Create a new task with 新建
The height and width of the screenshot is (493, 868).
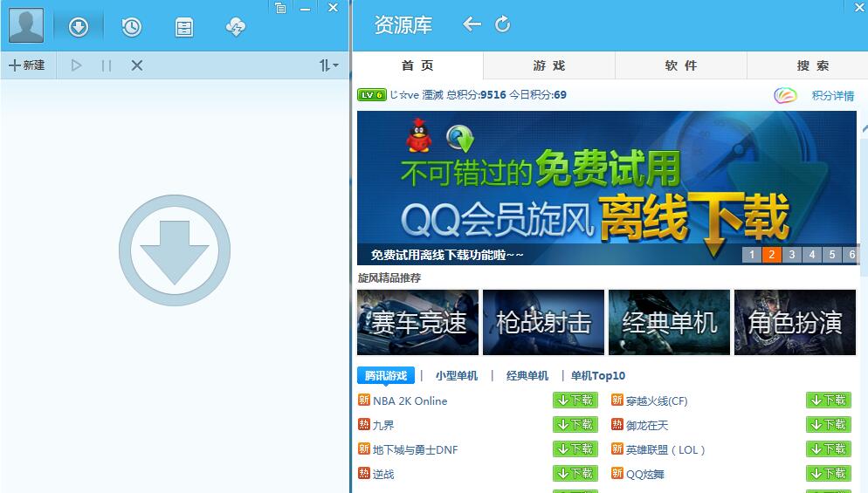tap(26, 65)
